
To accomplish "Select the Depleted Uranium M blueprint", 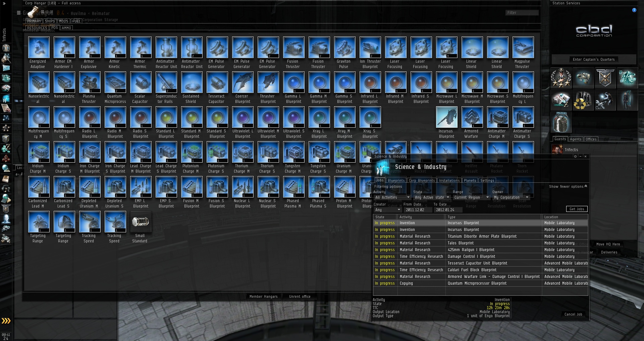I will [x=90, y=187].
